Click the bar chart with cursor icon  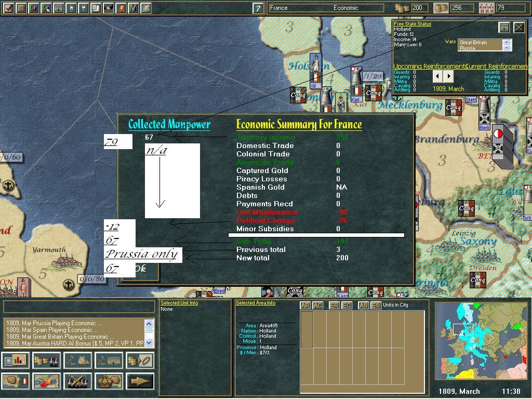46,8
